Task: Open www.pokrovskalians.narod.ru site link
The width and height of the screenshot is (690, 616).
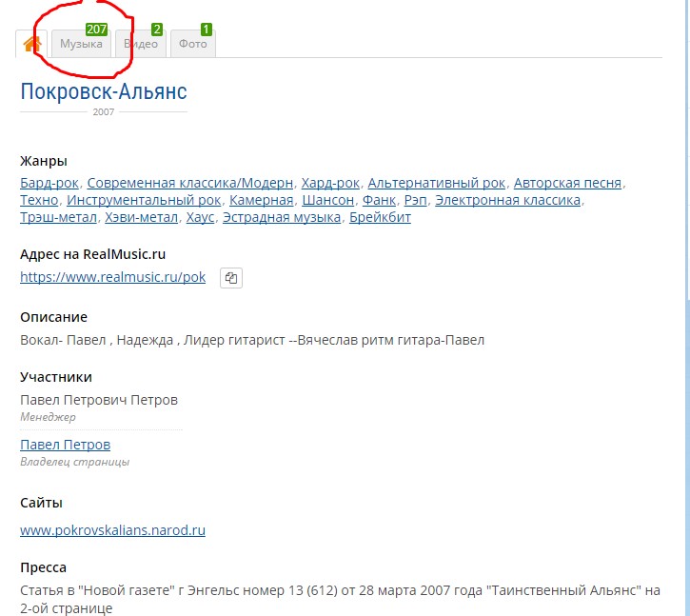Action: coord(112,530)
